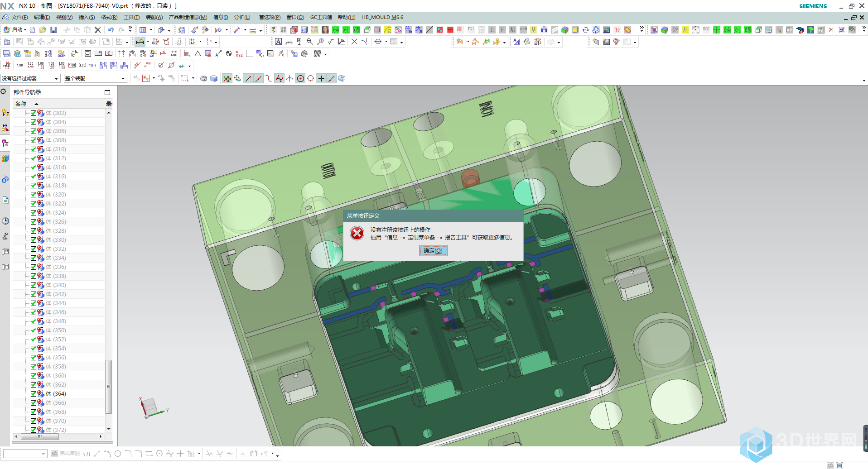Image resolution: width=868 pixels, height=469 pixels.
Task: Select the 1.00 no-tolerance dimension style
Action: (20, 66)
